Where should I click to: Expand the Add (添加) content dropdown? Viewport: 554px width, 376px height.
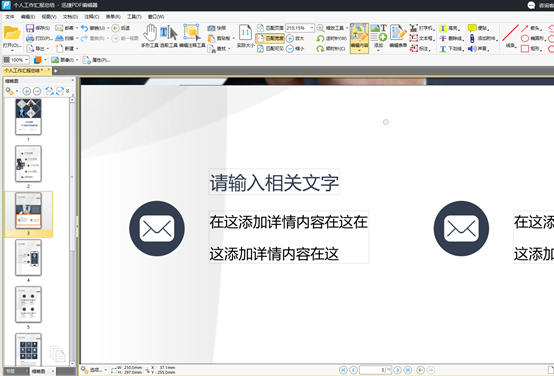378,51
